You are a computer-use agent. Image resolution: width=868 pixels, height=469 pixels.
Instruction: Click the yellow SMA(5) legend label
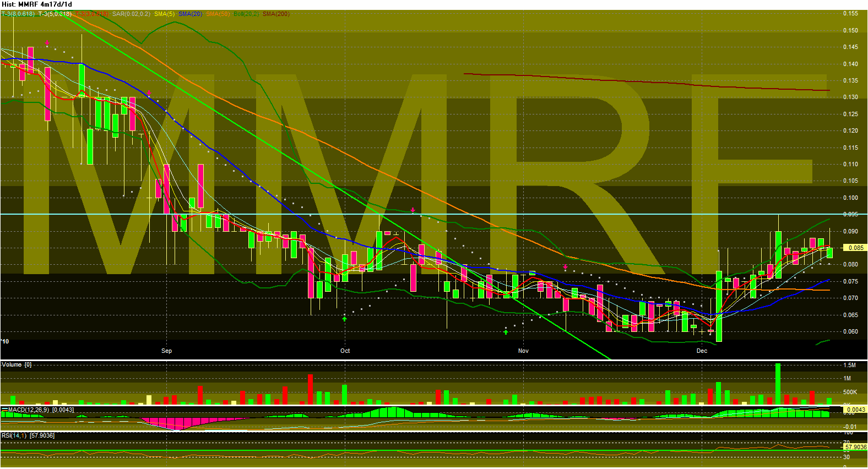tap(164, 14)
